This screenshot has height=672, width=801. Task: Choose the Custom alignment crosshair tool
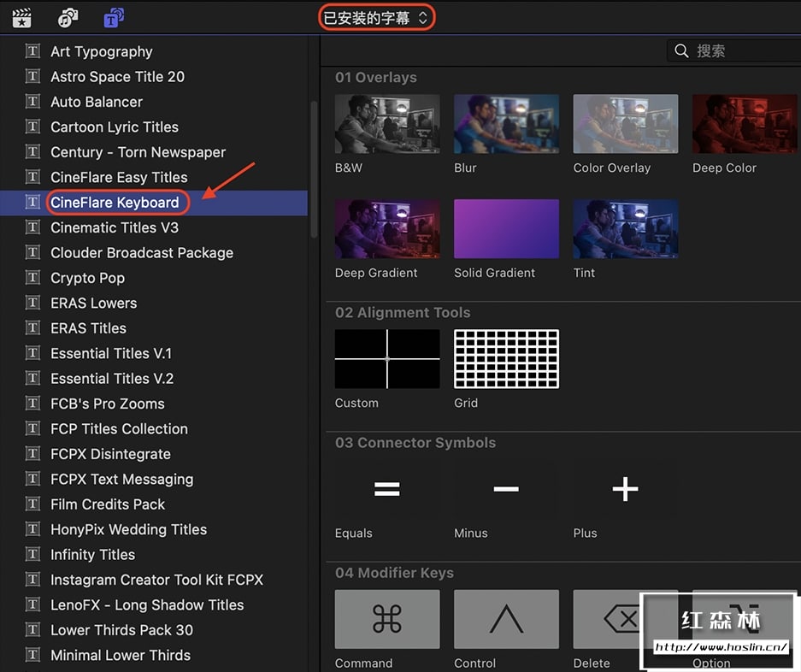pos(387,359)
